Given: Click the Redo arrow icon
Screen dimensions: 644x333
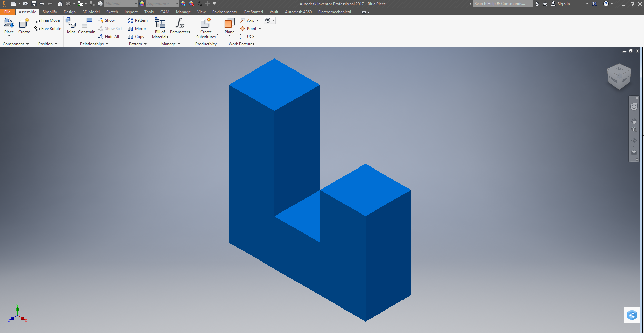Looking at the screenshot, I should [50, 4].
